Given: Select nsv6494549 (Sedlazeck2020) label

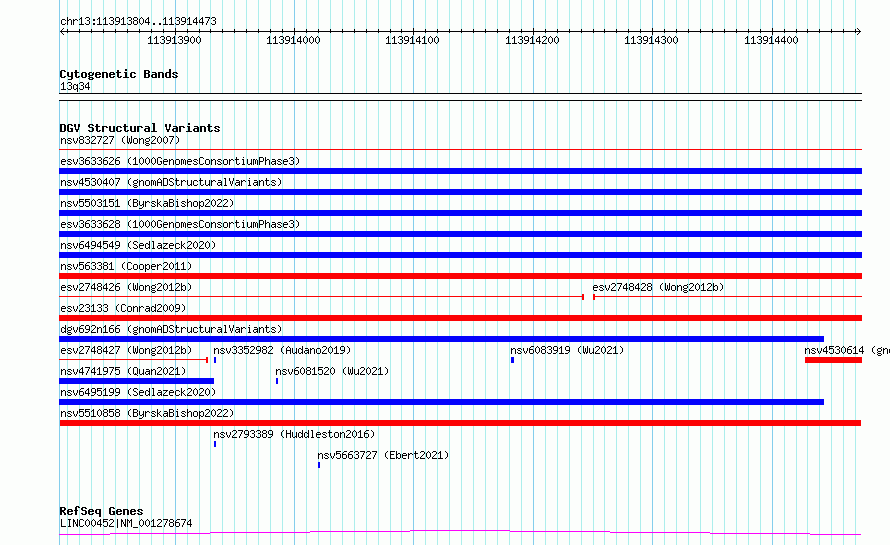Looking at the screenshot, I should point(138,245).
